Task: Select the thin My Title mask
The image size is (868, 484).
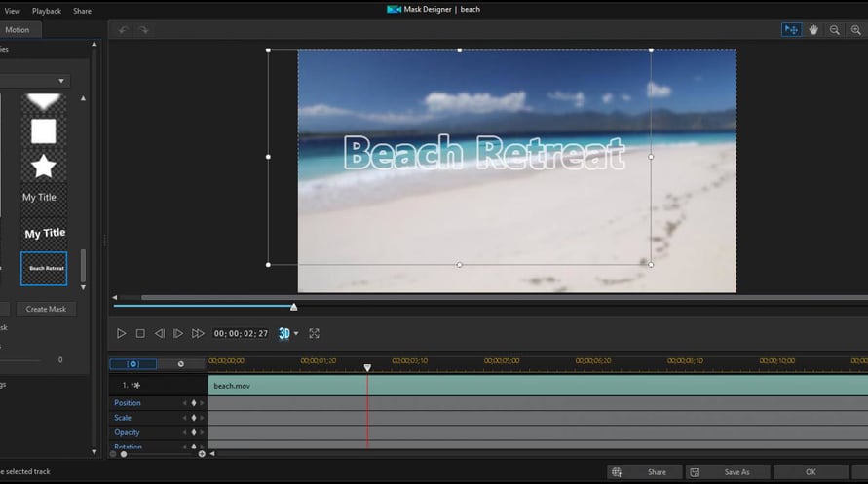Action: pos(43,198)
